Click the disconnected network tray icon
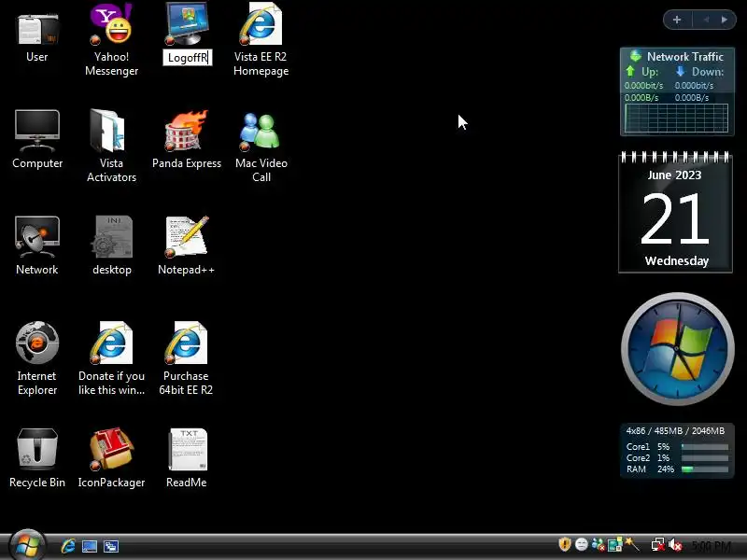 (658, 544)
